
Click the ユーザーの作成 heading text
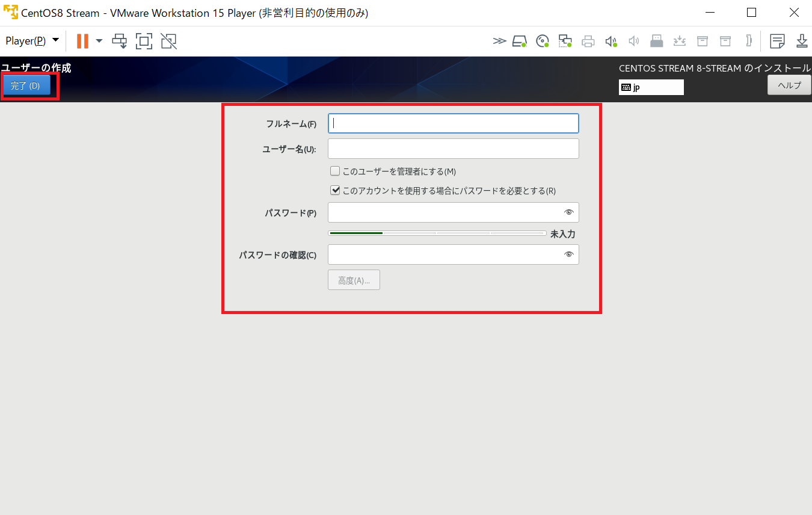pyautogui.click(x=36, y=68)
